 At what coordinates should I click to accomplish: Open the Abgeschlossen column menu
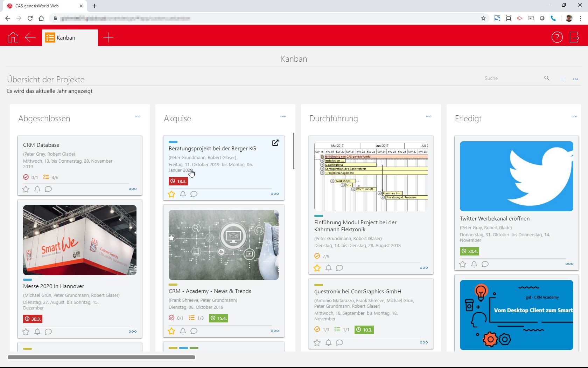click(138, 116)
